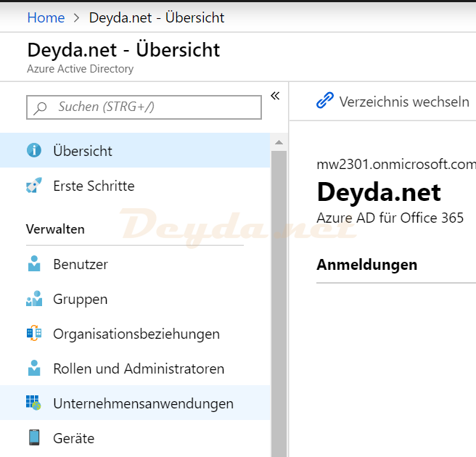Click the Rollen und Administratoren icon

34,369
